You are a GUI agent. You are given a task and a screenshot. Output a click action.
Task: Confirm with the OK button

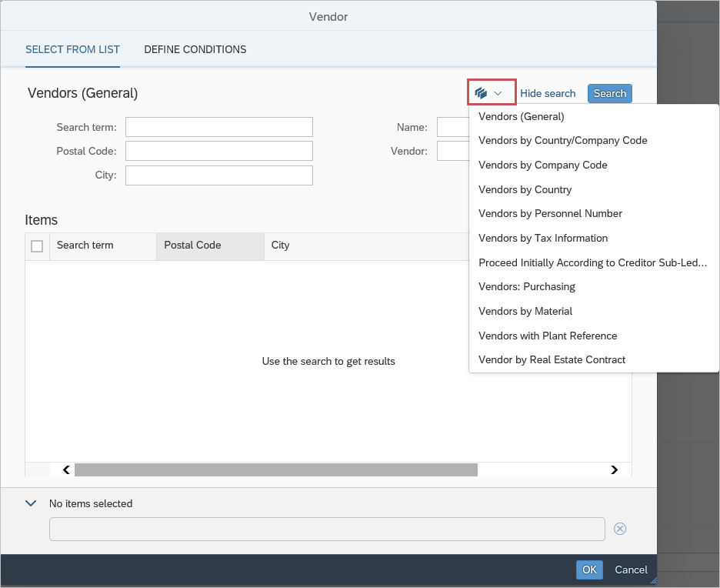(x=589, y=570)
